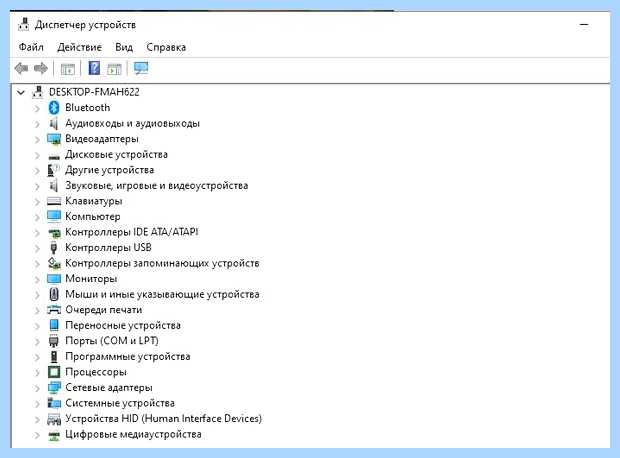This screenshot has height=458, width=620.
Task: Select the Другие устройства row
Action: tap(110, 170)
